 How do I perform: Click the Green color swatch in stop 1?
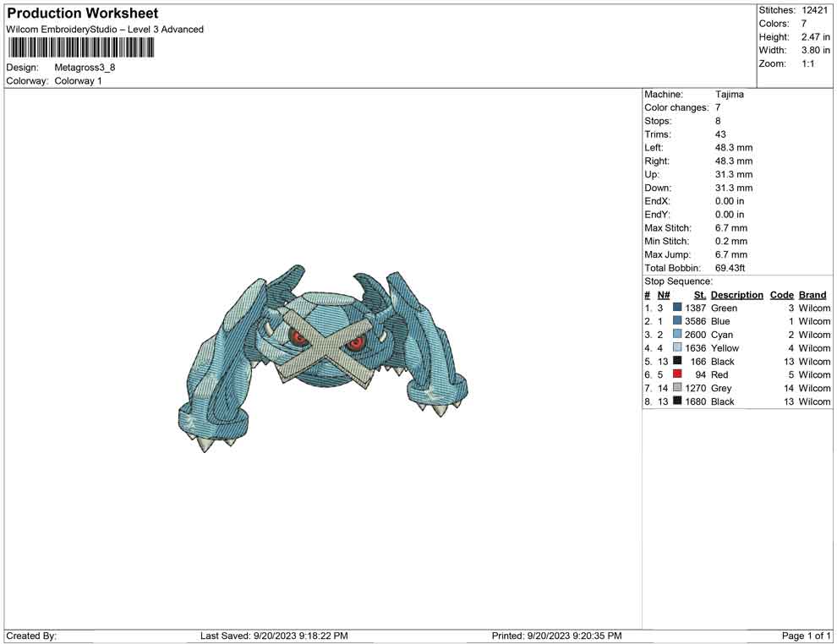click(x=677, y=308)
